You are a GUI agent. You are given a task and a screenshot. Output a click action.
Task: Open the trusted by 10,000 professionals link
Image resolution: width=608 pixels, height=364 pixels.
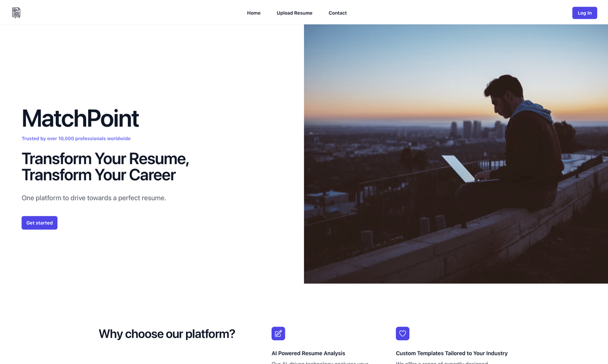(x=75, y=138)
